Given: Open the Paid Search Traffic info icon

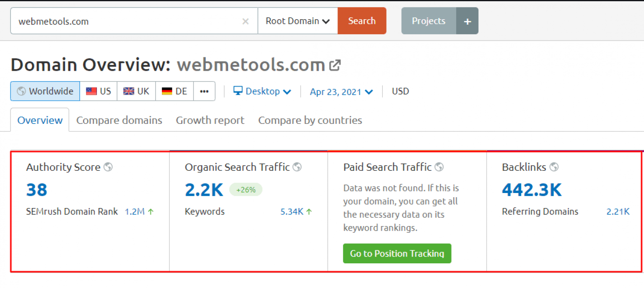Looking at the screenshot, I should (x=439, y=167).
